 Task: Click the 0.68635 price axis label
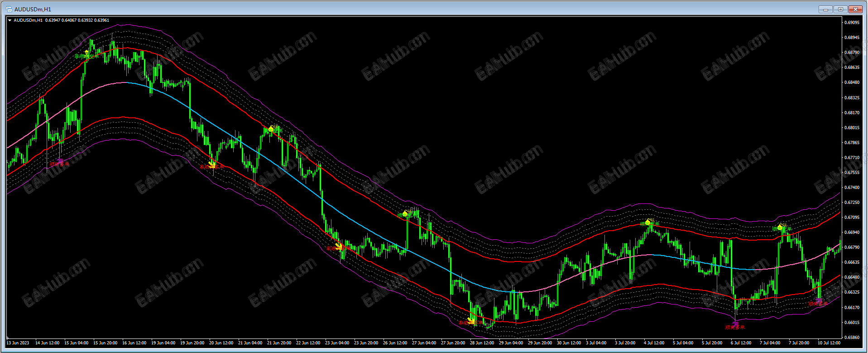click(x=852, y=68)
